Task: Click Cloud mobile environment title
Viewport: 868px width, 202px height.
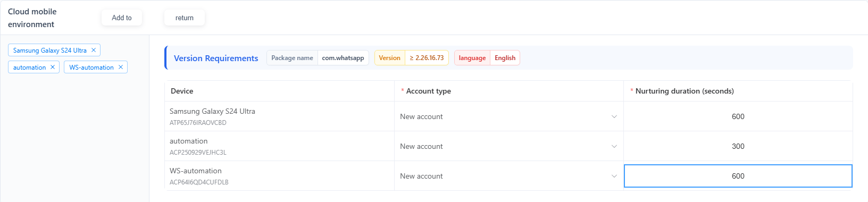Action: pos(32,18)
